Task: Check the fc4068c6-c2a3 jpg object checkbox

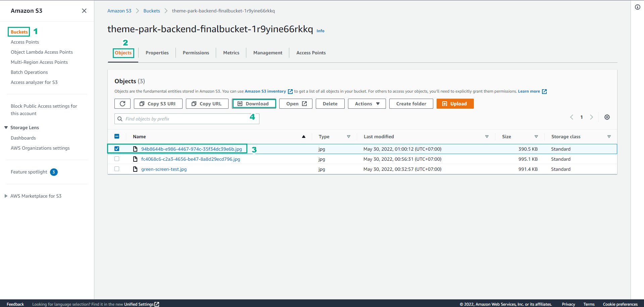Action: [x=117, y=159]
